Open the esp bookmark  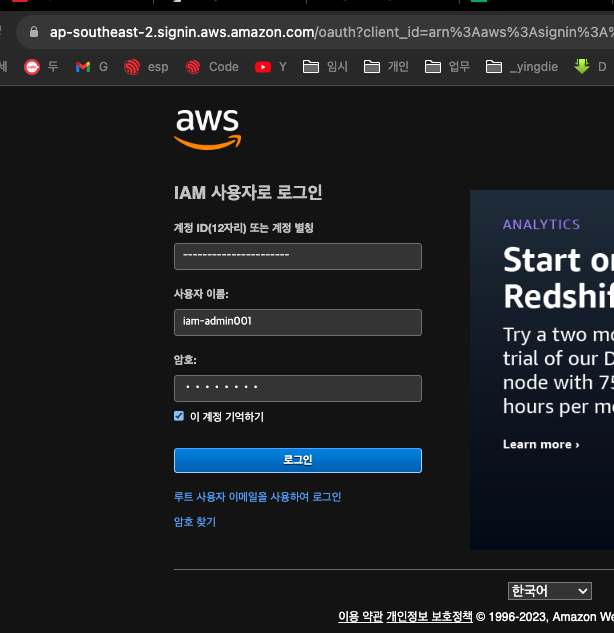click(146, 67)
